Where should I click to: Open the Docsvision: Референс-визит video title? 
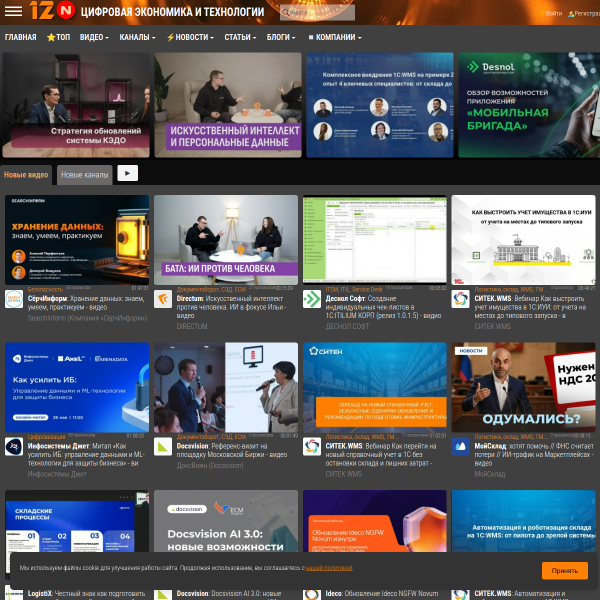[x=232, y=450]
